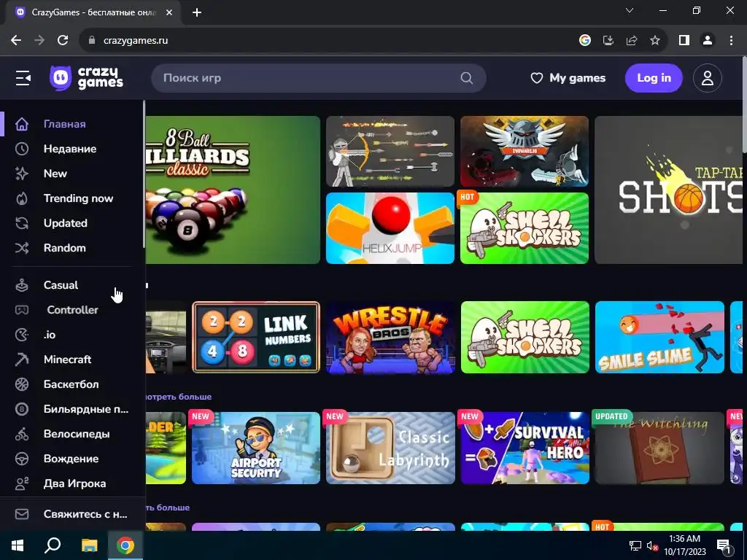Click the Свяжитесь с нами link
The width and height of the screenshot is (747, 560).
click(x=85, y=514)
